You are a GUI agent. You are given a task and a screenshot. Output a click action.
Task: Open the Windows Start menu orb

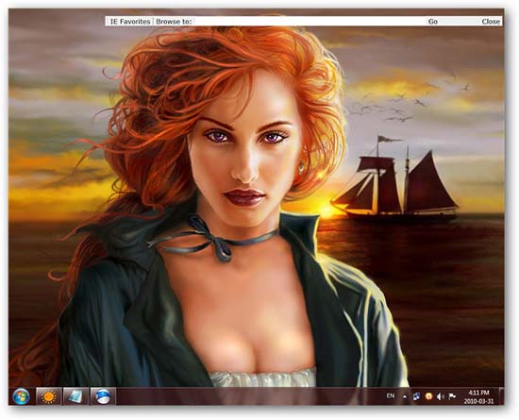(x=21, y=396)
